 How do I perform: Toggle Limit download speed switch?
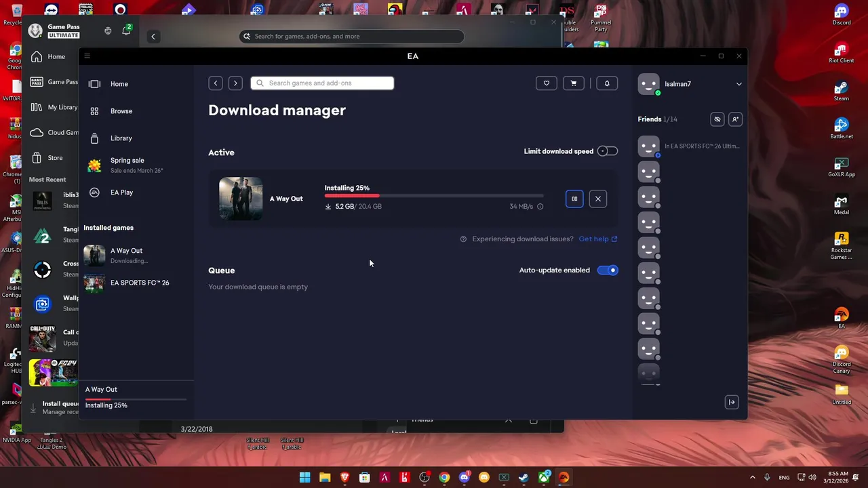(608, 151)
